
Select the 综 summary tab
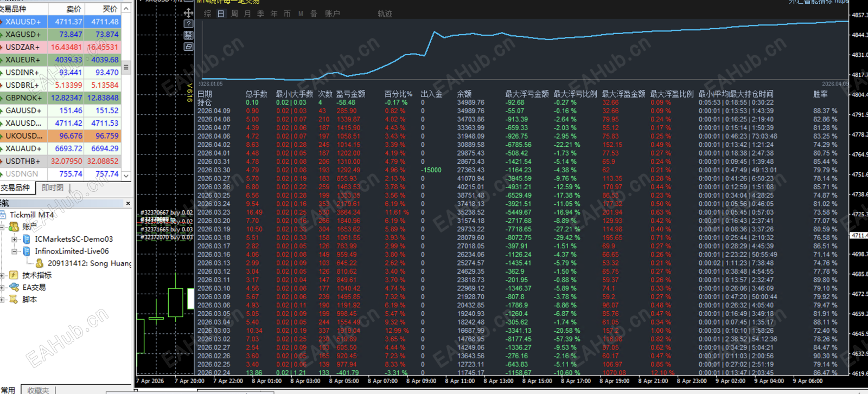pyautogui.click(x=207, y=14)
